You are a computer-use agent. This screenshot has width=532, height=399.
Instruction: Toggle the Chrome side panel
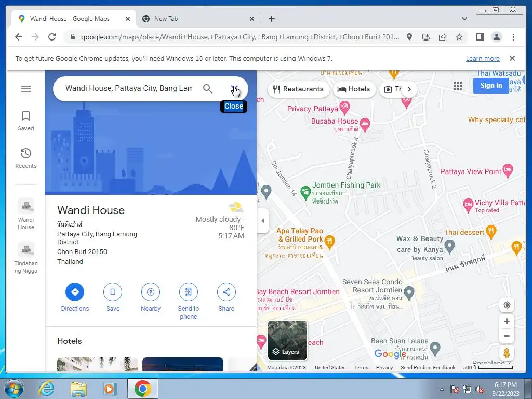point(480,37)
